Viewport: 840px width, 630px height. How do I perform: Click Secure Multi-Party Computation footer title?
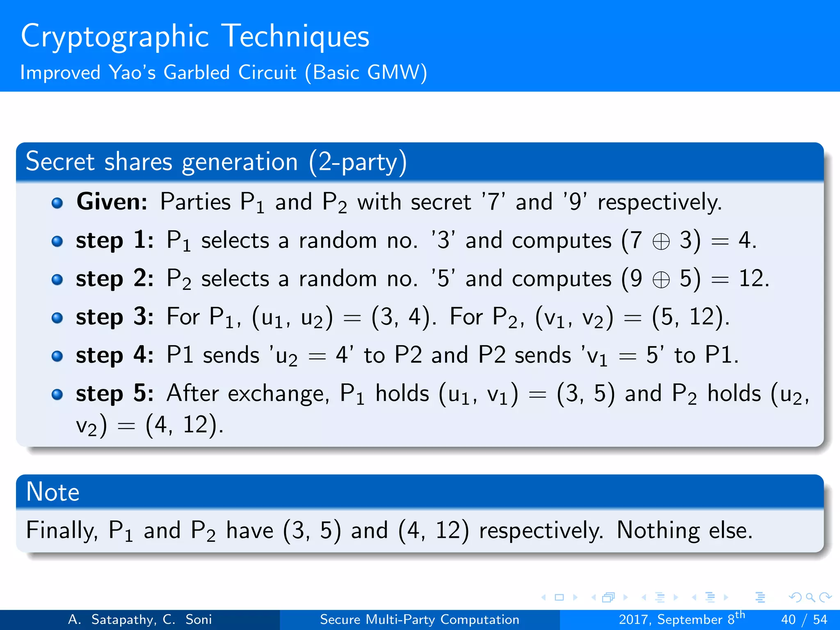coord(420,619)
